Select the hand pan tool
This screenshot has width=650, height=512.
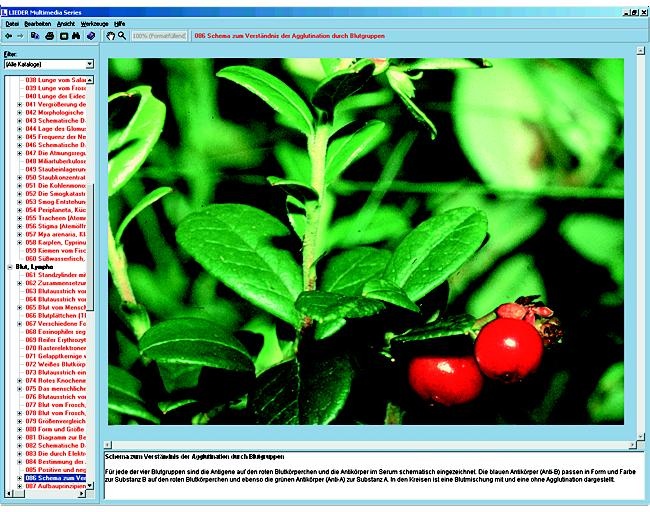[109, 35]
